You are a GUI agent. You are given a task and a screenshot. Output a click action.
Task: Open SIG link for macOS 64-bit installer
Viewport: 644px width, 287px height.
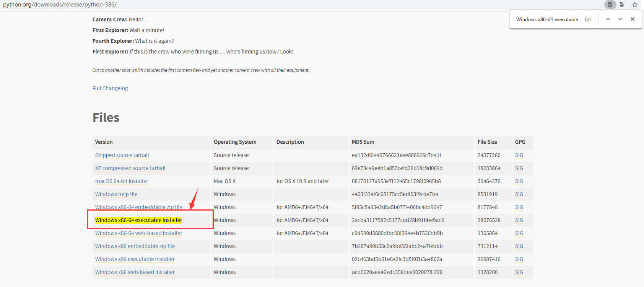tap(519, 181)
